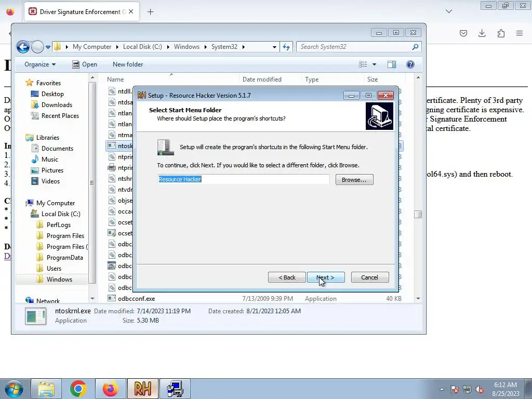Open the PerfLogs folder in tree
This screenshot has width=532, height=399.
pyautogui.click(x=58, y=224)
